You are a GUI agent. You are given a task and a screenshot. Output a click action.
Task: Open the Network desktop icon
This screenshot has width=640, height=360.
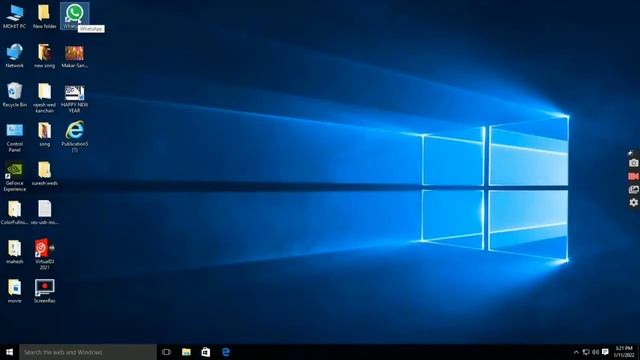click(x=14, y=56)
